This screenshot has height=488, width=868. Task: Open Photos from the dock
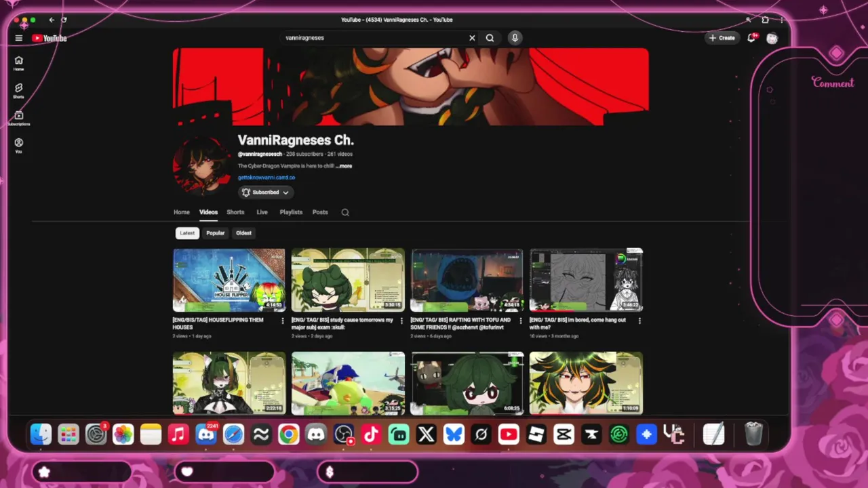point(123,434)
